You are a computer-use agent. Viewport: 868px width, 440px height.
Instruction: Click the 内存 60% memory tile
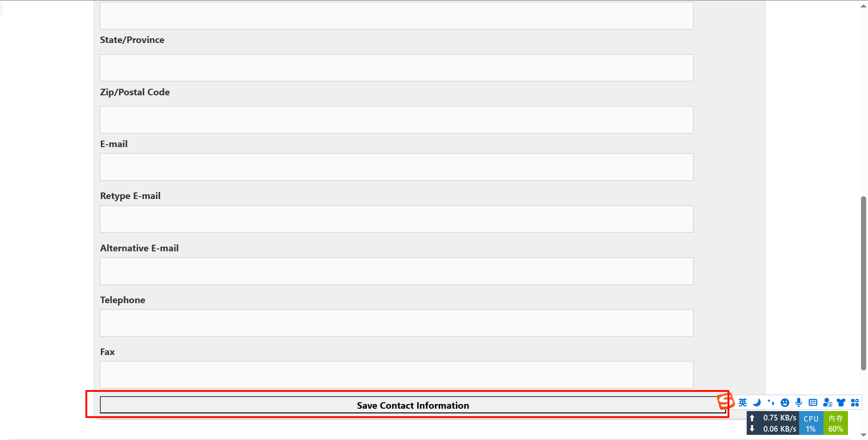(x=836, y=423)
